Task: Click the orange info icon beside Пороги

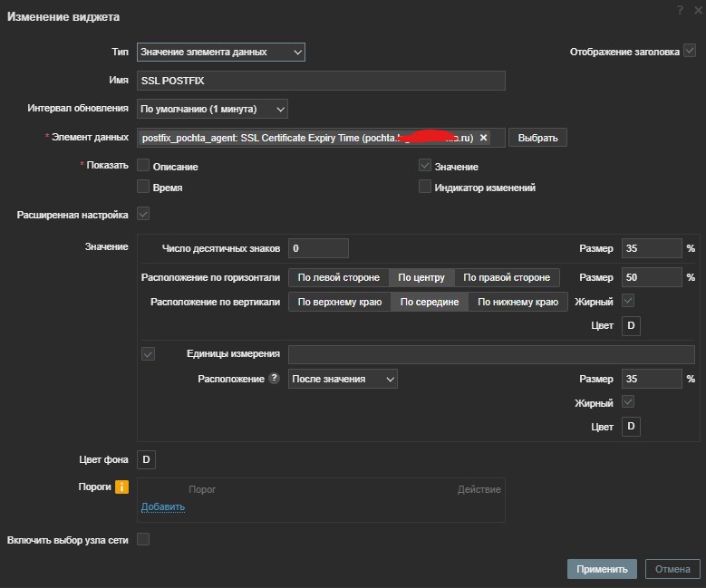Action: (x=122, y=487)
